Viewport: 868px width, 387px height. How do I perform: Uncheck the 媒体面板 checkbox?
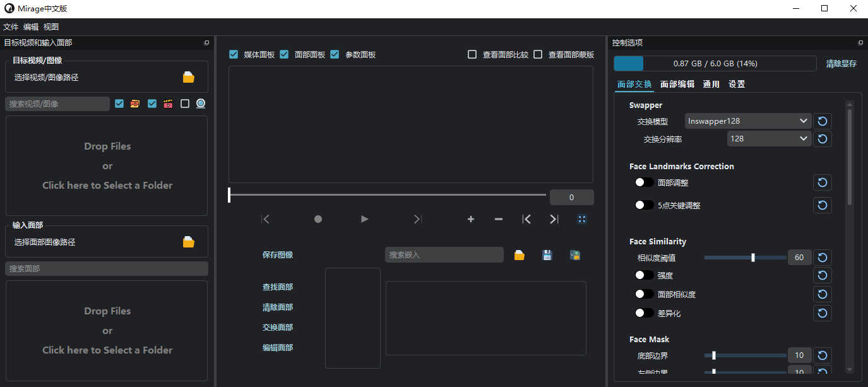pos(234,54)
